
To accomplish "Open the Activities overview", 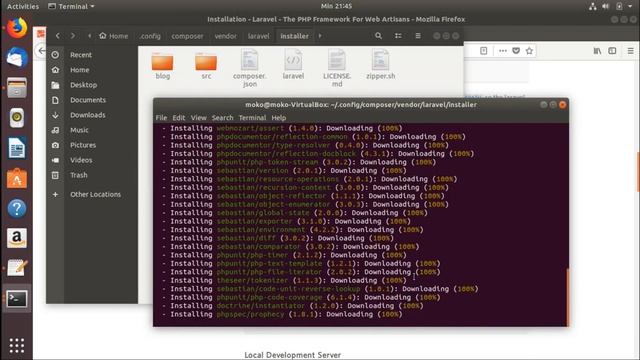I will coord(23,6).
